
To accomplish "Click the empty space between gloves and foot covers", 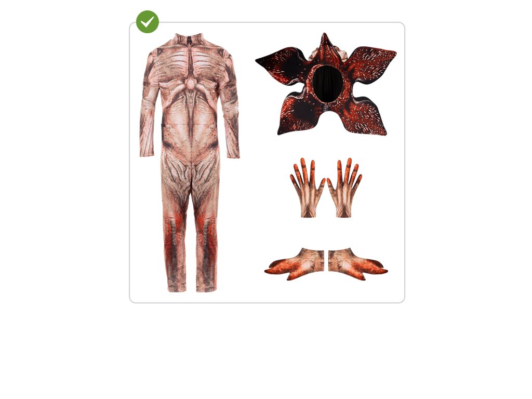I will (326, 232).
